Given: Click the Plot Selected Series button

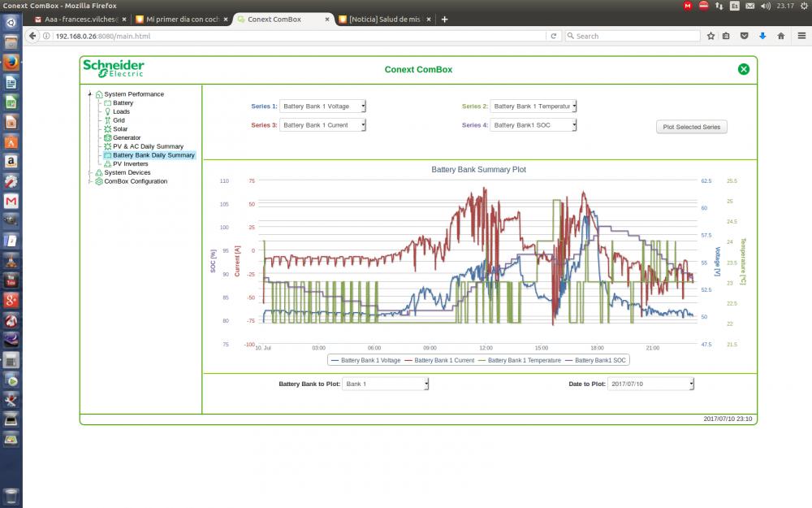Looking at the screenshot, I should coord(691,127).
